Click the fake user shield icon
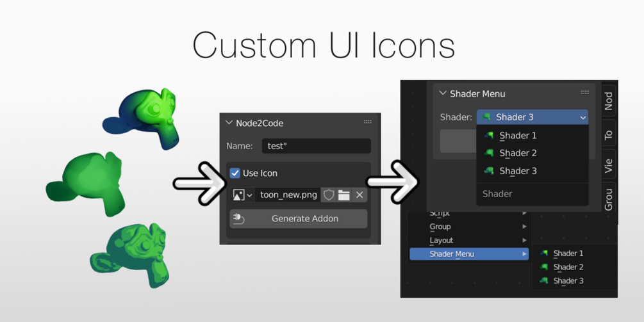The image size is (644, 322). (329, 195)
